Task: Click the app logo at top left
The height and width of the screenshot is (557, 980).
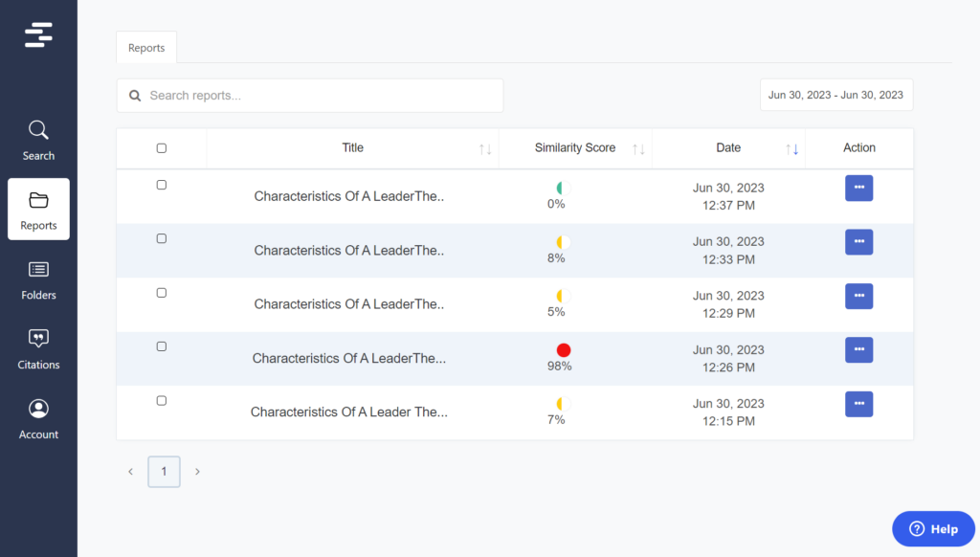Action: pos(38,34)
